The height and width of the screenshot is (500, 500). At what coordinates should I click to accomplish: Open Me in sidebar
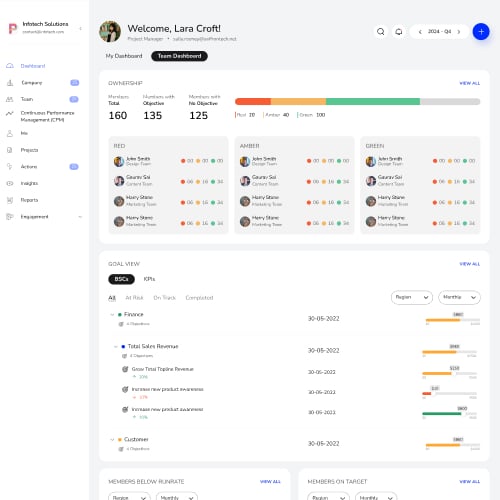coord(24,133)
